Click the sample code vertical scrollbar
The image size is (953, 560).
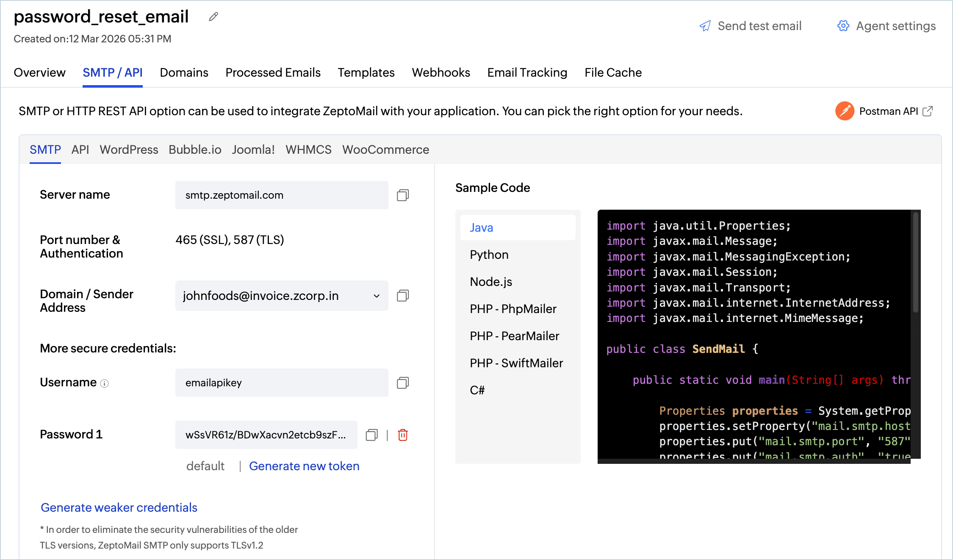coord(916,263)
